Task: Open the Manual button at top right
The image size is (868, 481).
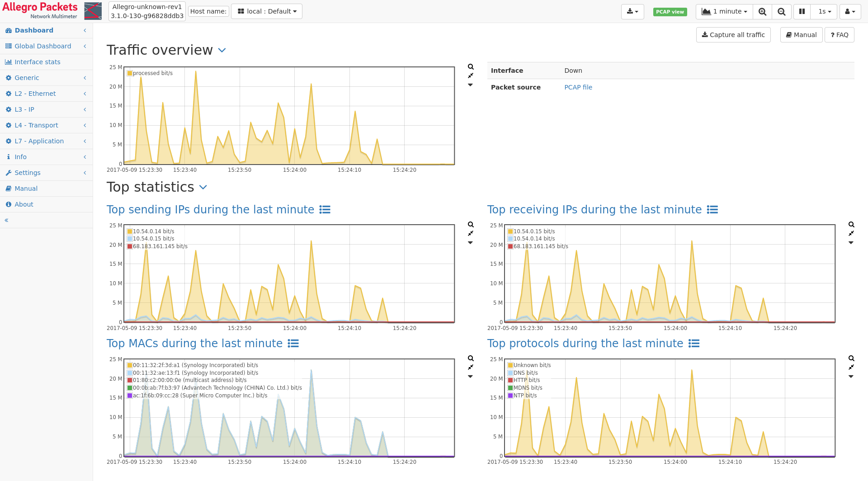Action: [801, 35]
